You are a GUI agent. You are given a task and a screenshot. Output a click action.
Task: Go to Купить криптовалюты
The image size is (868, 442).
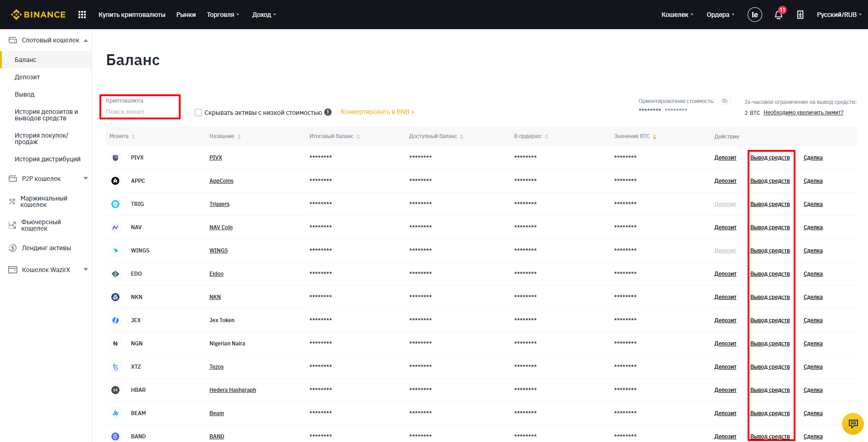click(x=132, y=15)
